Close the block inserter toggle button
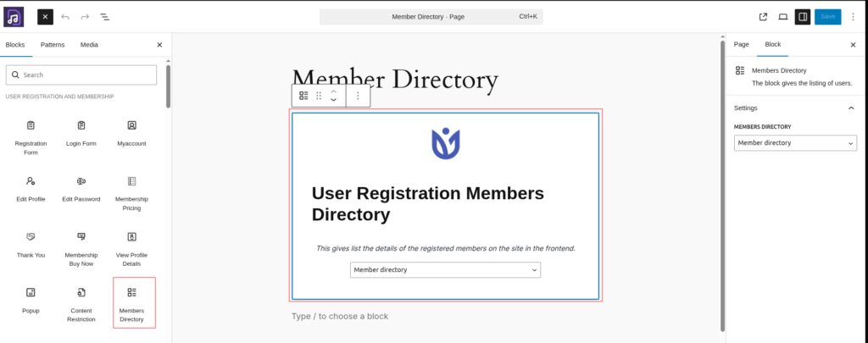 [x=46, y=17]
